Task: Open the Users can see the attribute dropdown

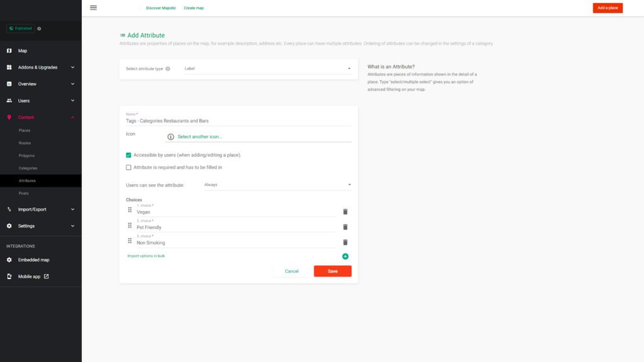Action: tap(277, 185)
